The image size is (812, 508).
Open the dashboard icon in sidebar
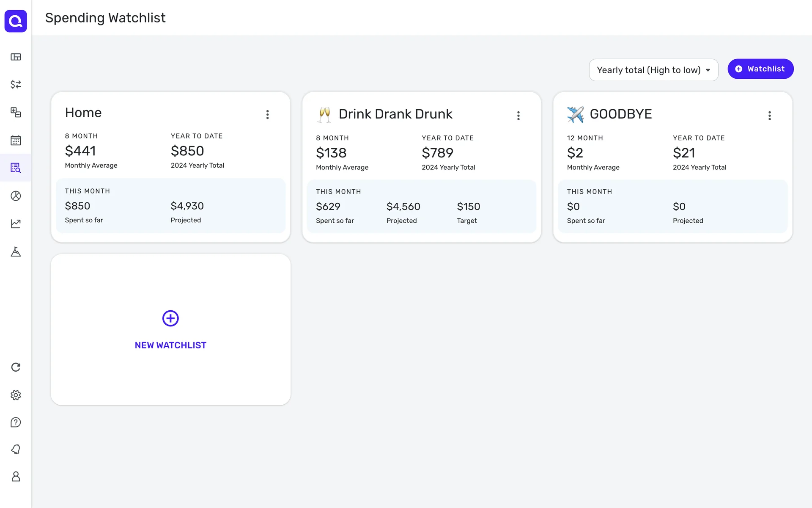[x=16, y=57]
